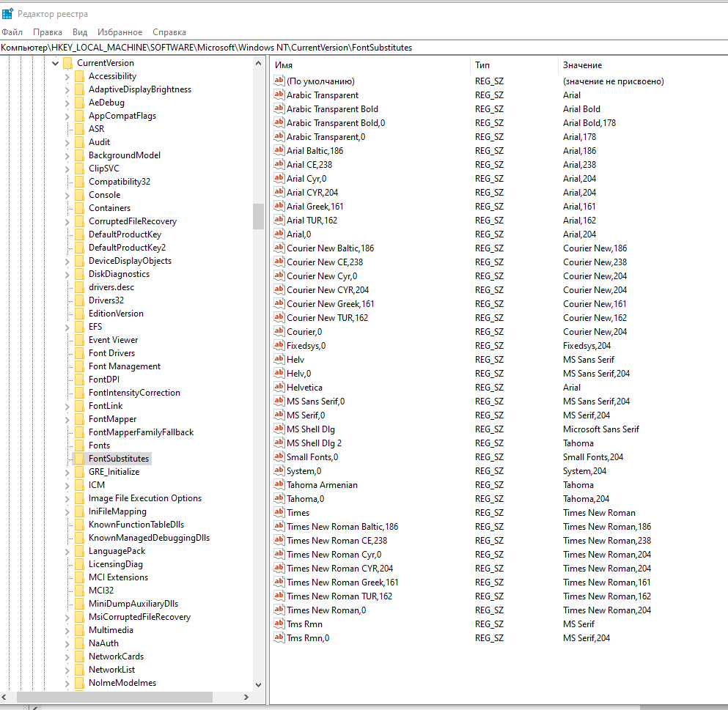Click the folder icon of Accessibility key

pyautogui.click(x=80, y=76)
